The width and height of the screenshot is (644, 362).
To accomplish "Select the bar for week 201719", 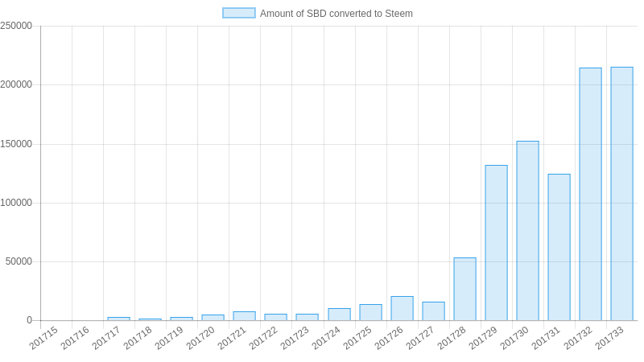I will click(x=182, y=319).
